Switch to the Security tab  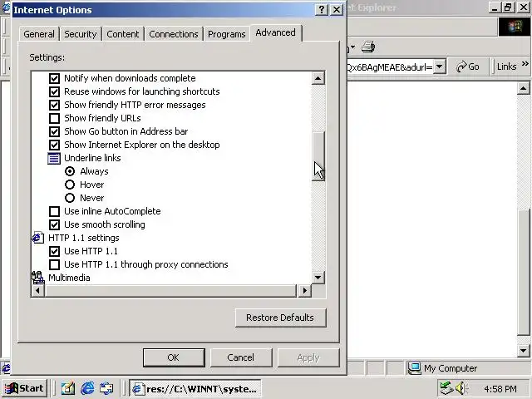click(81, 34)
